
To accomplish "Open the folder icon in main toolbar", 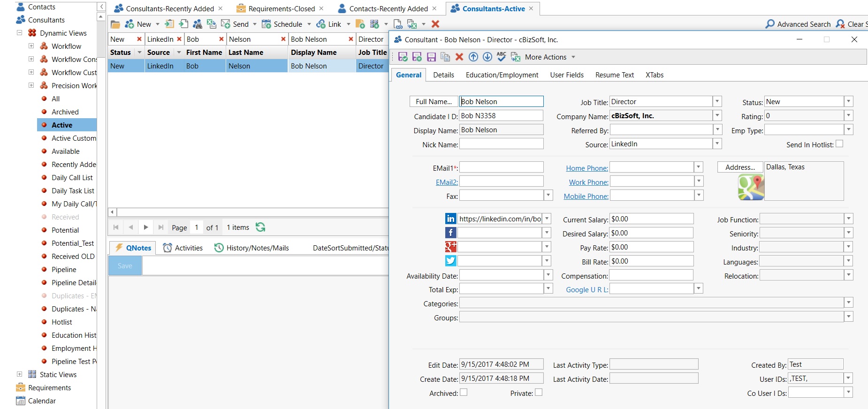I will 115,24.
